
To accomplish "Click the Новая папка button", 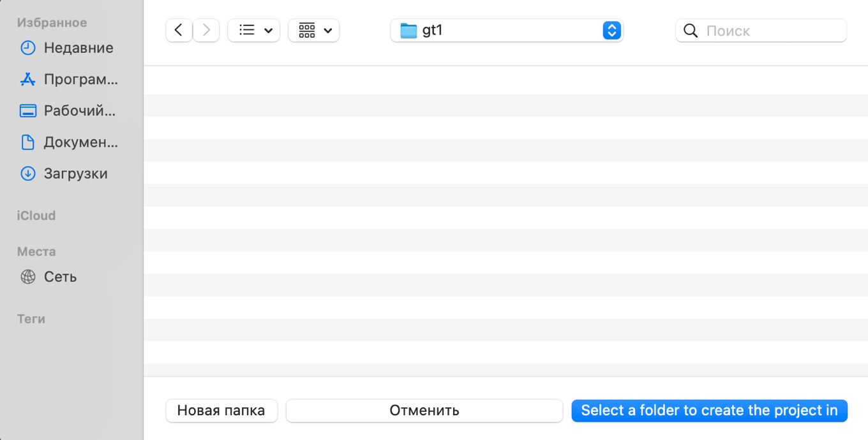I will (x=221, y=411).
